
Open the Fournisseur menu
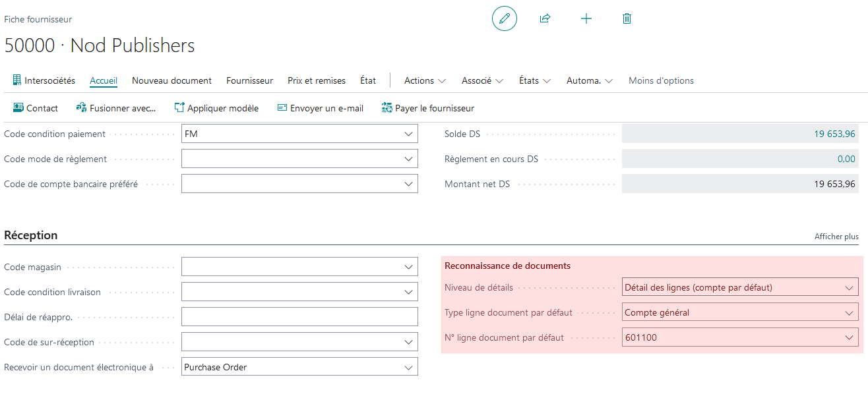pos(249,80)
